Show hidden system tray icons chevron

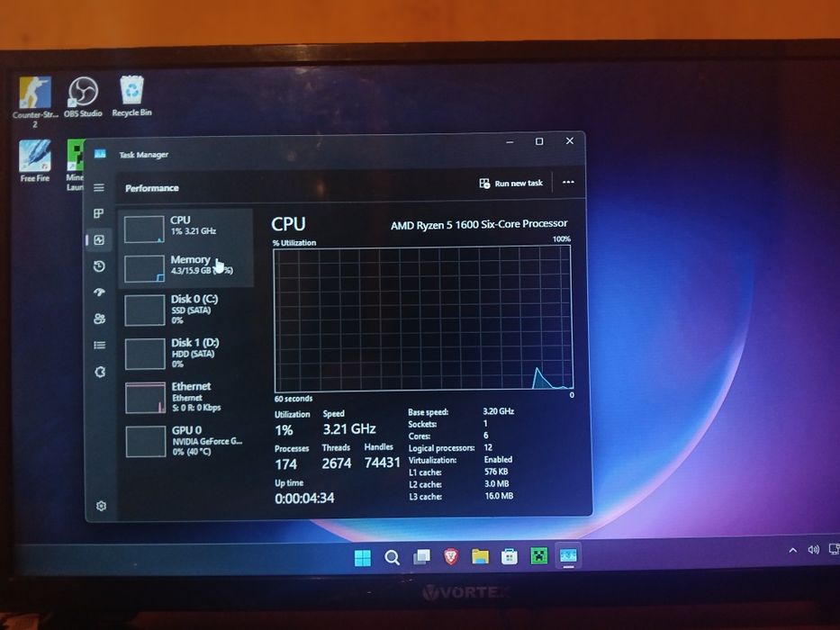point(793,550)
